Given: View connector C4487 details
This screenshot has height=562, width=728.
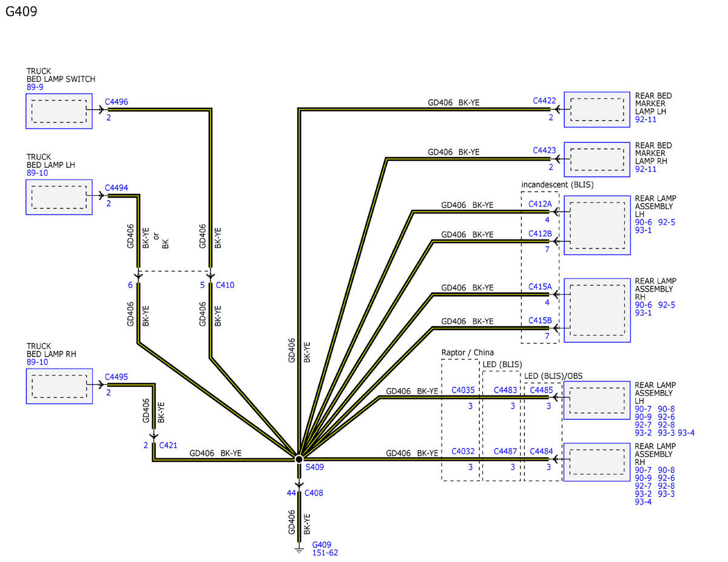Looking at the screenshot, I should point(505,451).
